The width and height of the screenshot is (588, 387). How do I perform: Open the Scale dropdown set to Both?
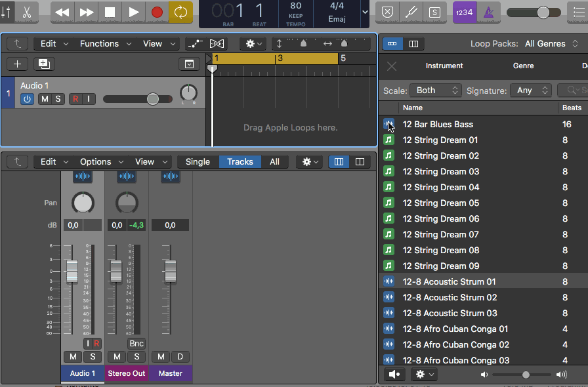(x=436, y=91)
